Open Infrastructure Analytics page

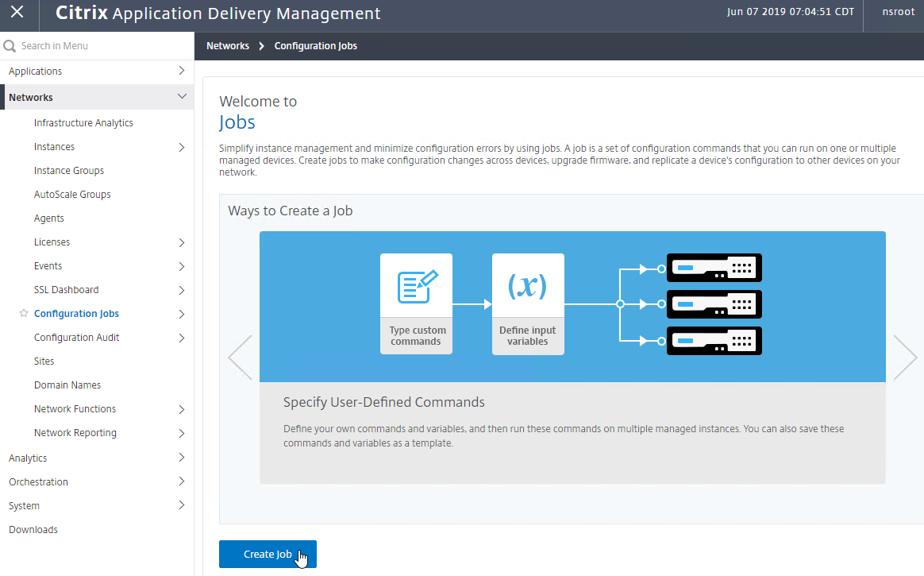pos(83,122)
